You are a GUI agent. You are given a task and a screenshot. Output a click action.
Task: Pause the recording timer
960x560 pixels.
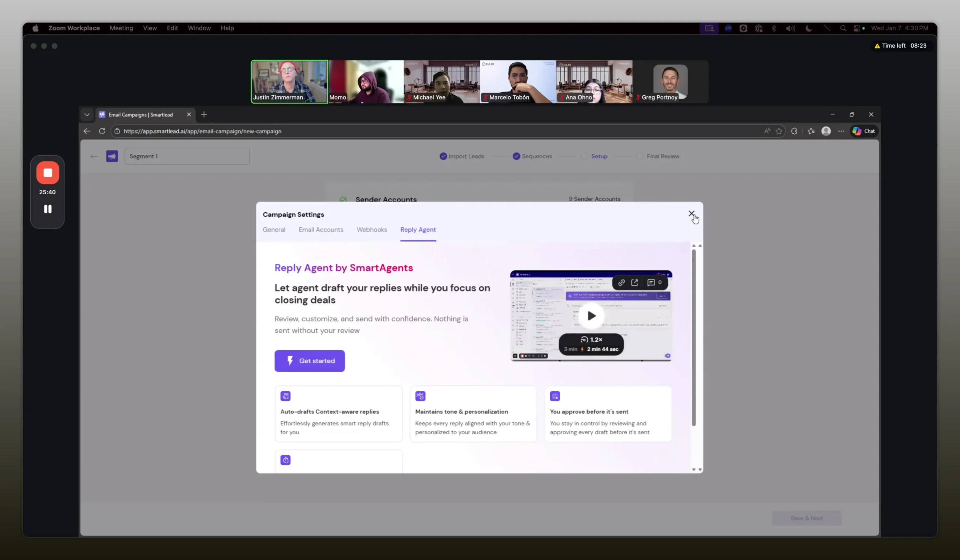click(x=48, y=209)
